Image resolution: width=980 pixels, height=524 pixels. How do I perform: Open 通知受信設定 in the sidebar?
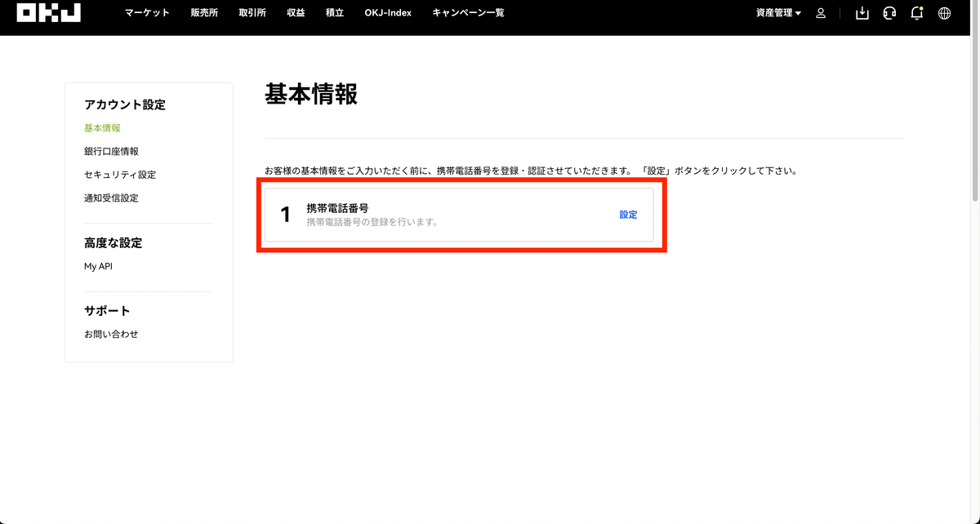pos(111,198)
